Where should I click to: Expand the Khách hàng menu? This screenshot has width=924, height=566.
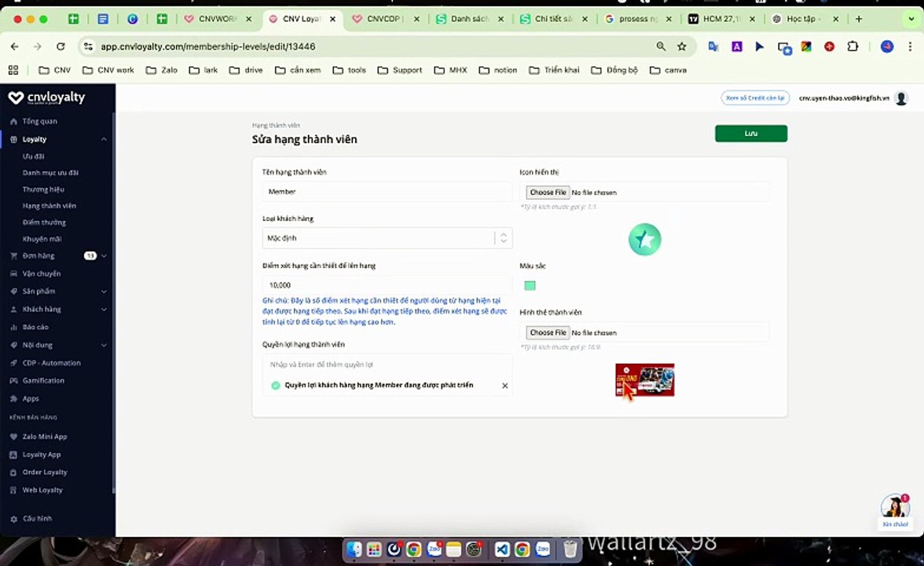pos(104,309)
